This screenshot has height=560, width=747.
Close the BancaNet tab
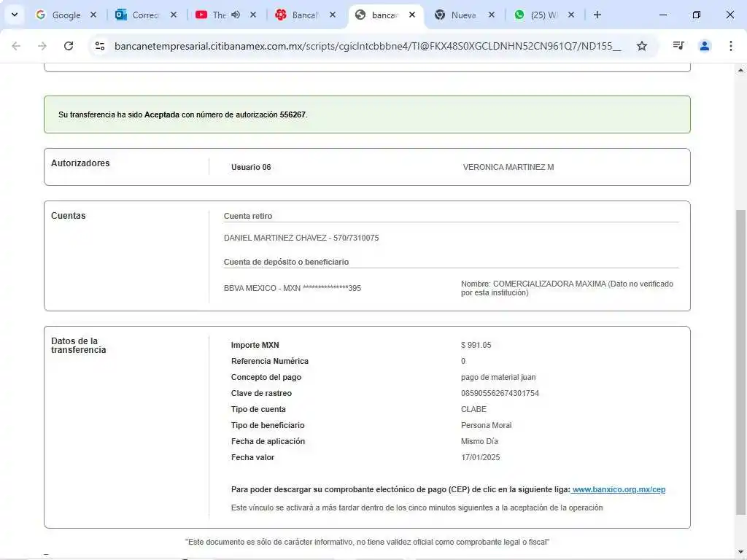[x=332, y=15]
